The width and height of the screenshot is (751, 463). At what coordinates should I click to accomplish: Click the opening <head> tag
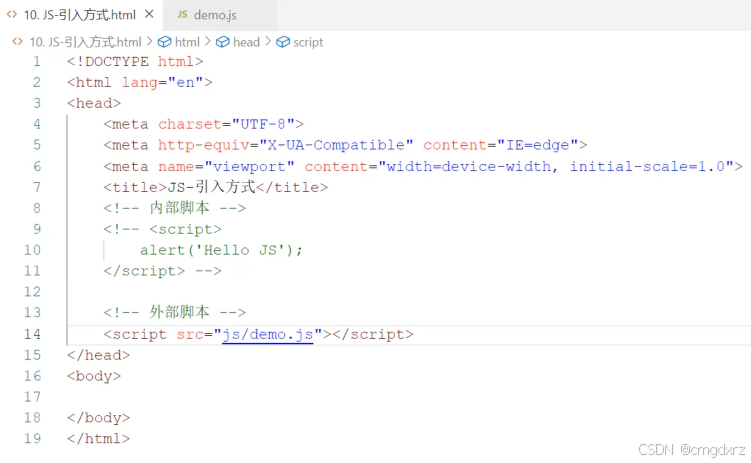[x=94, y=103]
